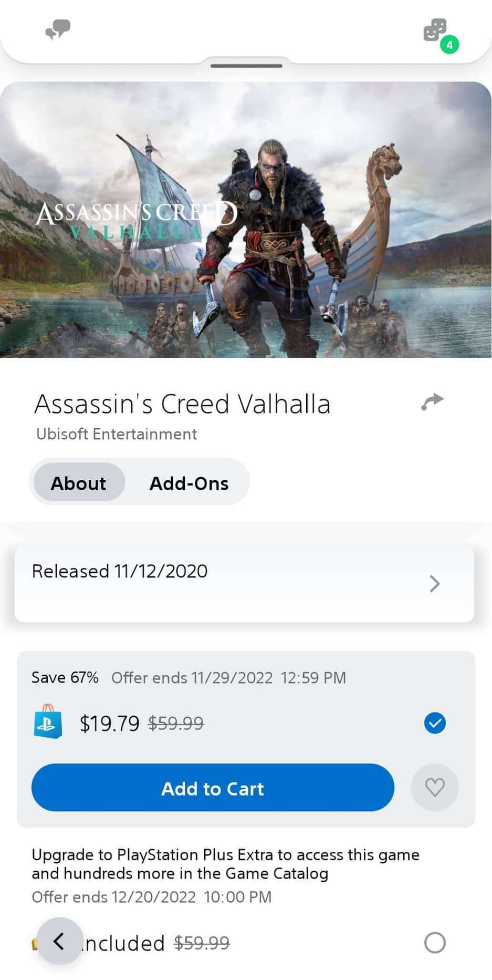Tap the Assassin's Creed Valhalla title text

coord(182,404)
